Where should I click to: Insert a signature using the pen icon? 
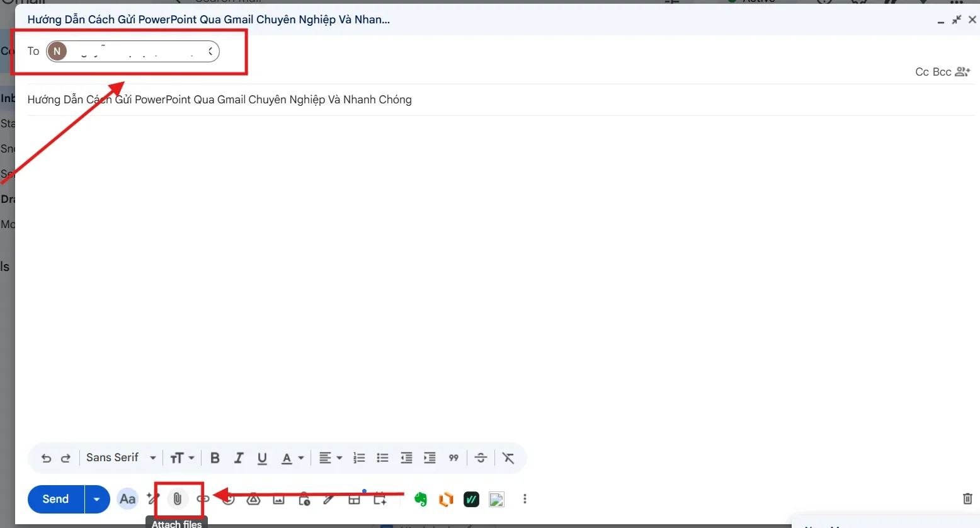point(328,499)
